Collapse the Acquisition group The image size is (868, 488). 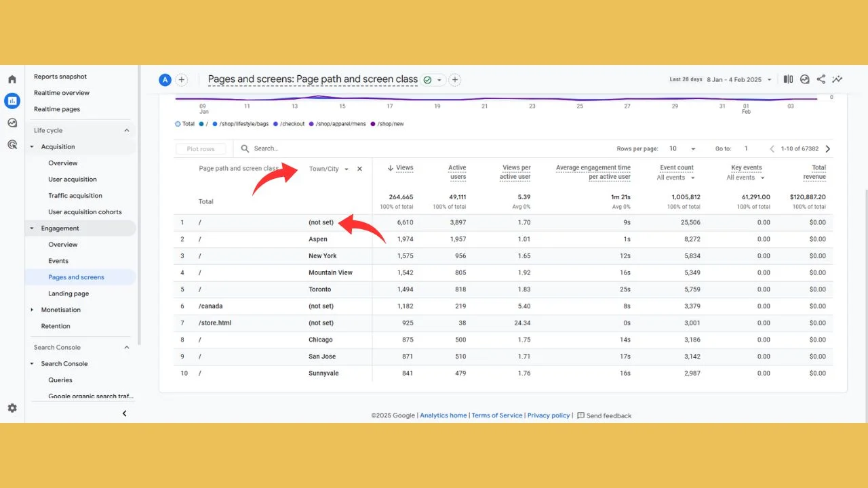click(x=32, y=147)
